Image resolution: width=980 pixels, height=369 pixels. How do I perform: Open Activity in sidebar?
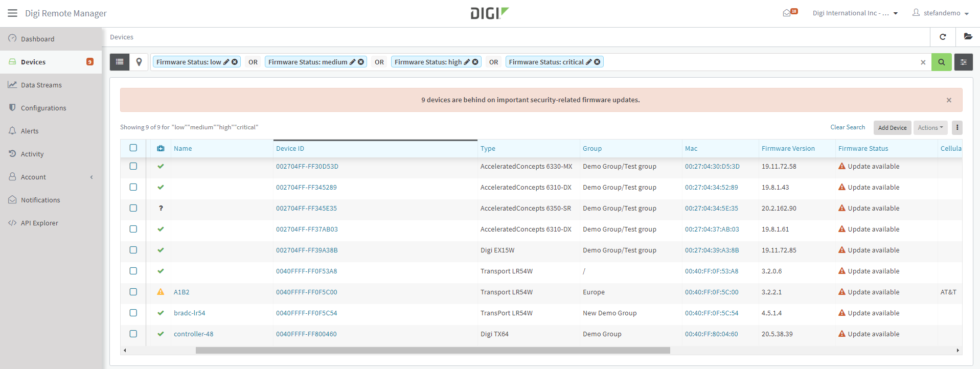click(51, 154)
